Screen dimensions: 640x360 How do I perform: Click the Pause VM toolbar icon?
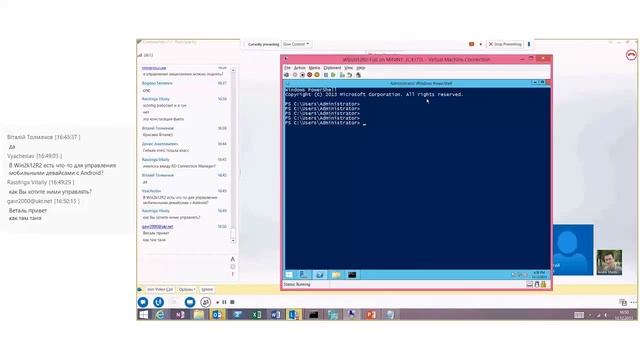tap(326, 75)
